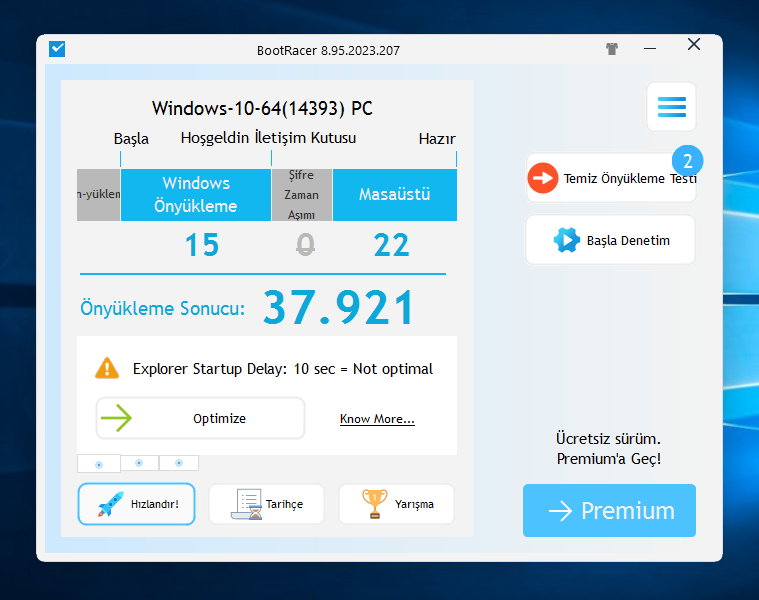
Task: Click the Şifre Zaman Aşımı segment
Action: (x=302, y=195)
